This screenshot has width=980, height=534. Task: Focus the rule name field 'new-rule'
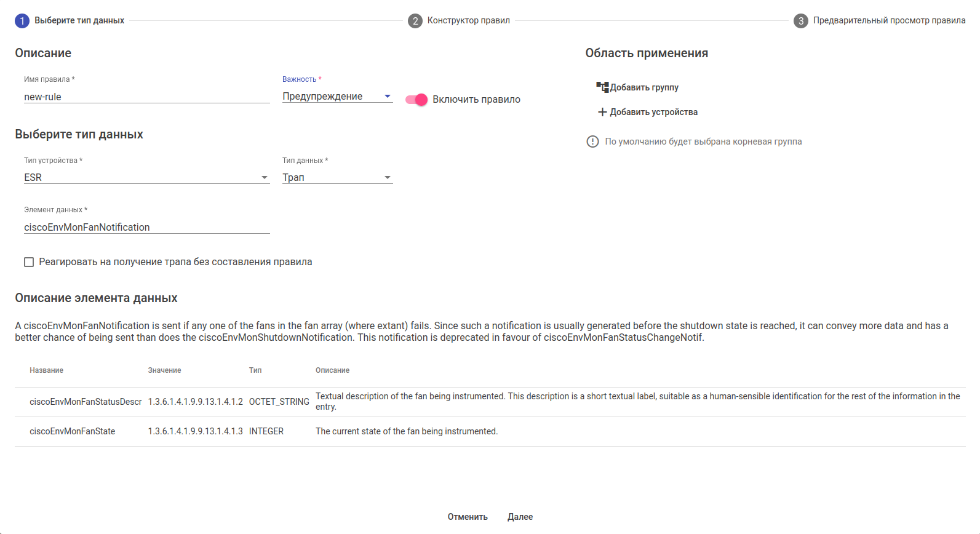coord(146,97)
